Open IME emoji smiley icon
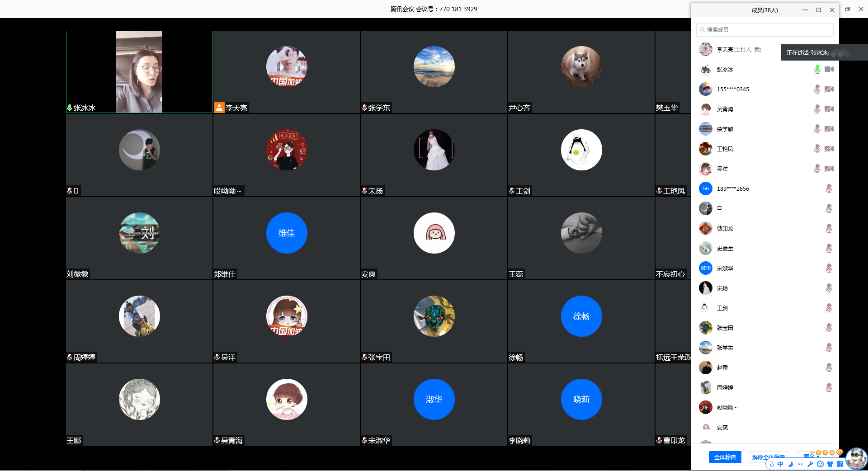This screenshot has width=868, height=471. coord(820,464)
